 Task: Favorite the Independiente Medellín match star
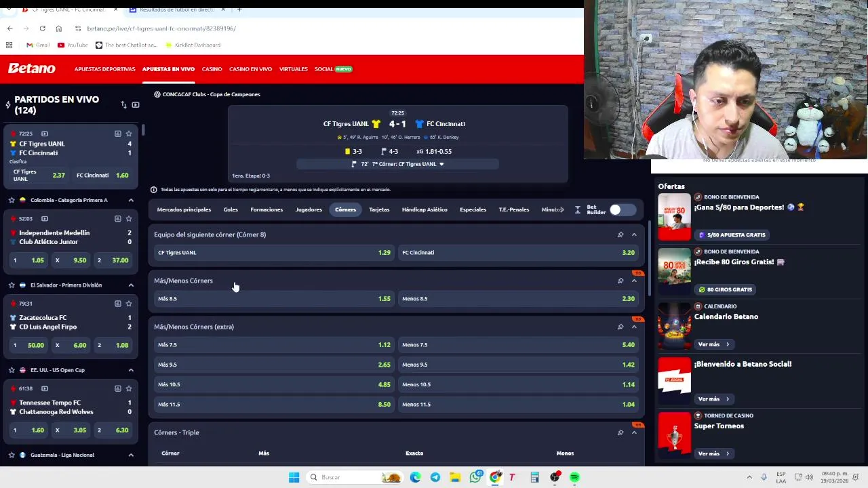[x=129, y=218]
